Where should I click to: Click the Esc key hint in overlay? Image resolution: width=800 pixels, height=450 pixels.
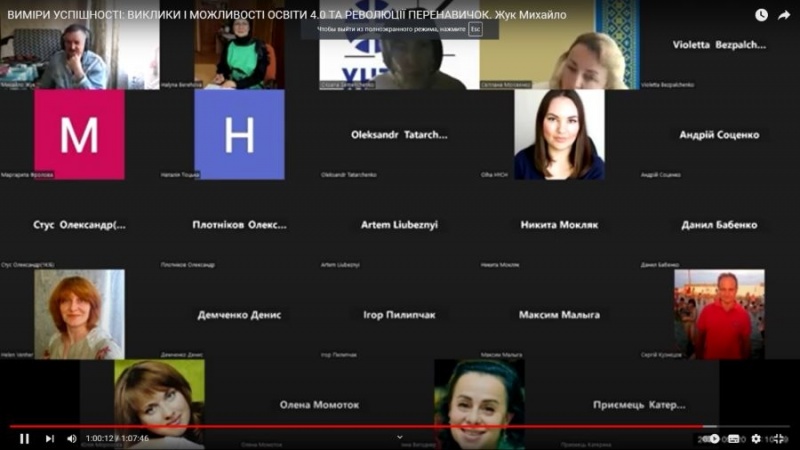pyautogui.click(x=476, y=30)
